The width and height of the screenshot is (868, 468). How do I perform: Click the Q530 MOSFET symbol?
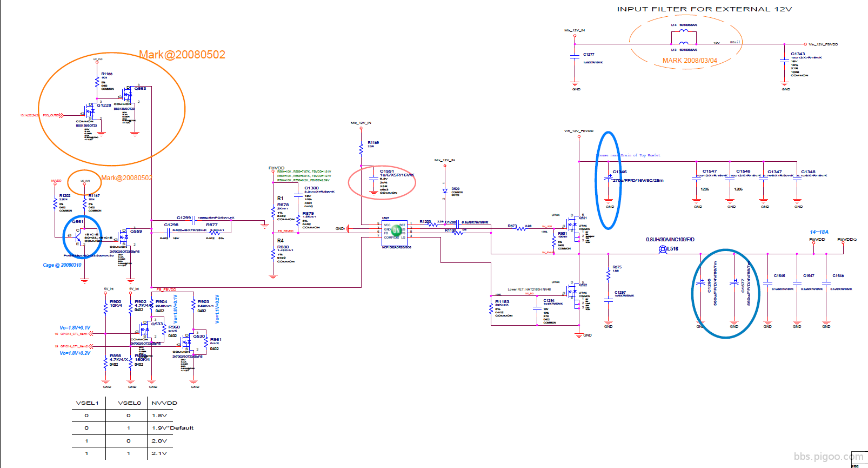(188, 341)
